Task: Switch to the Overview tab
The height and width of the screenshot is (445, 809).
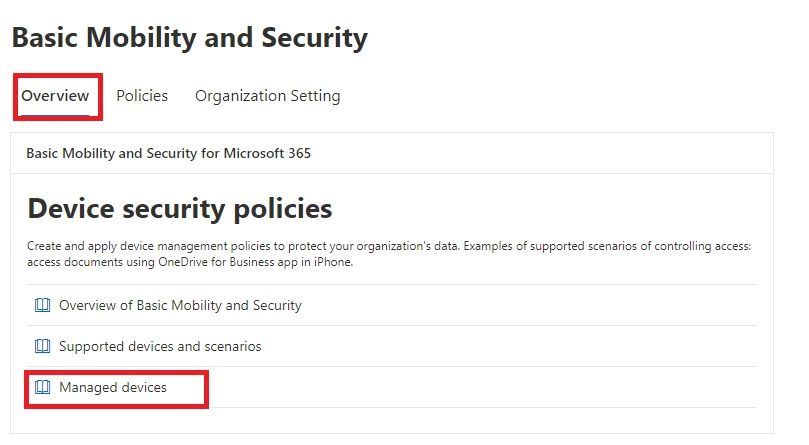Action: [x=56, y=96]
